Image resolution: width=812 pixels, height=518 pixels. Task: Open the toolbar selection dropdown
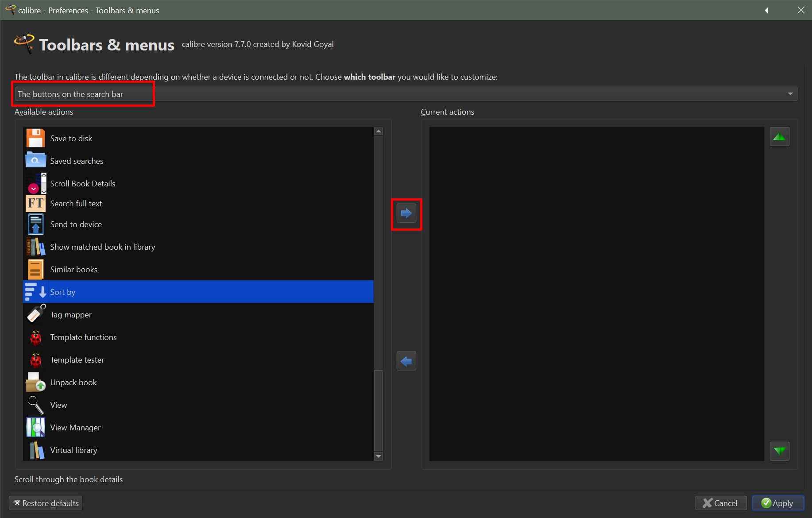click(x=406, y=94)
